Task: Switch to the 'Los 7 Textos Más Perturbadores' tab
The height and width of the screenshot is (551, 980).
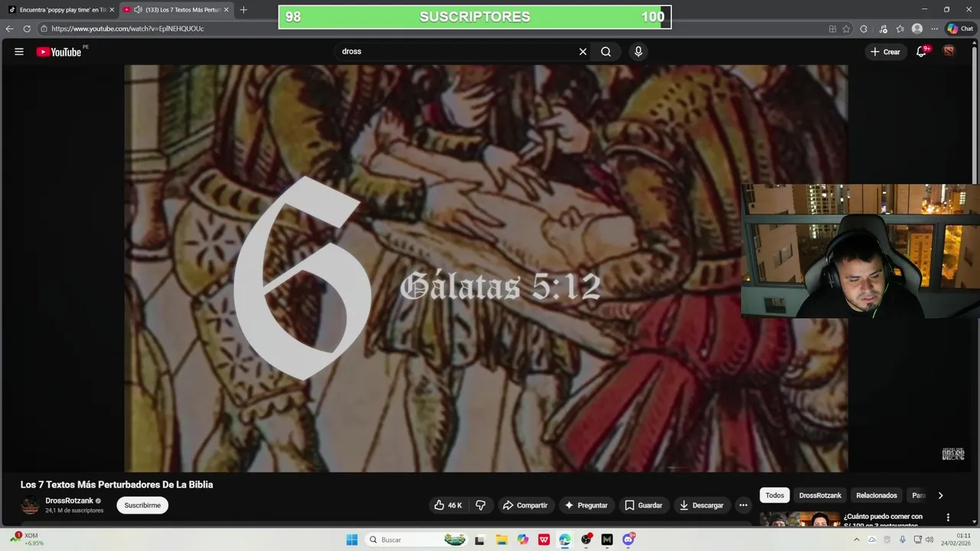Action: (x=178, y=9)
